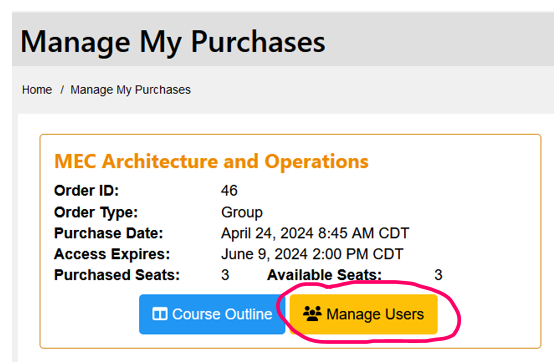
Task: Select the Order Type label
Action: tap(96, 212)
